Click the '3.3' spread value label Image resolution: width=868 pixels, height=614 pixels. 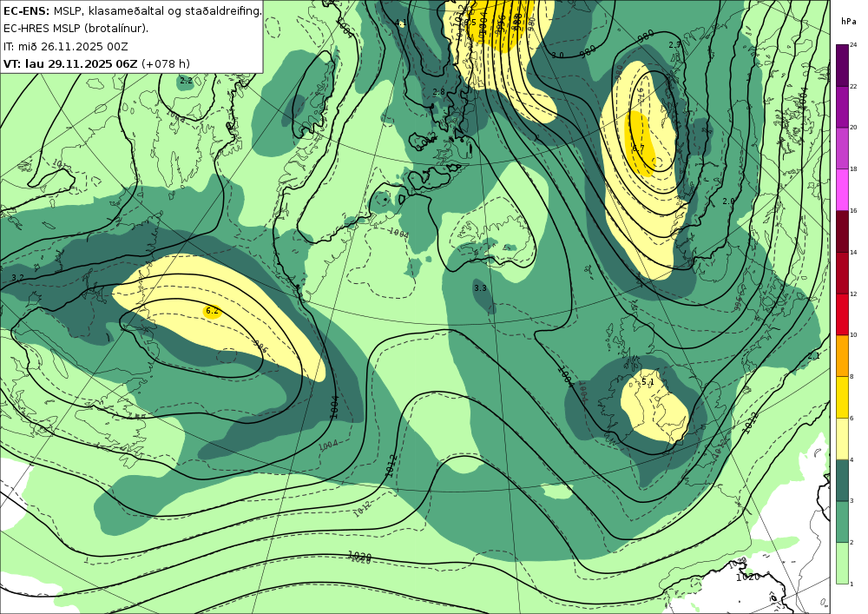[x=480, y=288]
